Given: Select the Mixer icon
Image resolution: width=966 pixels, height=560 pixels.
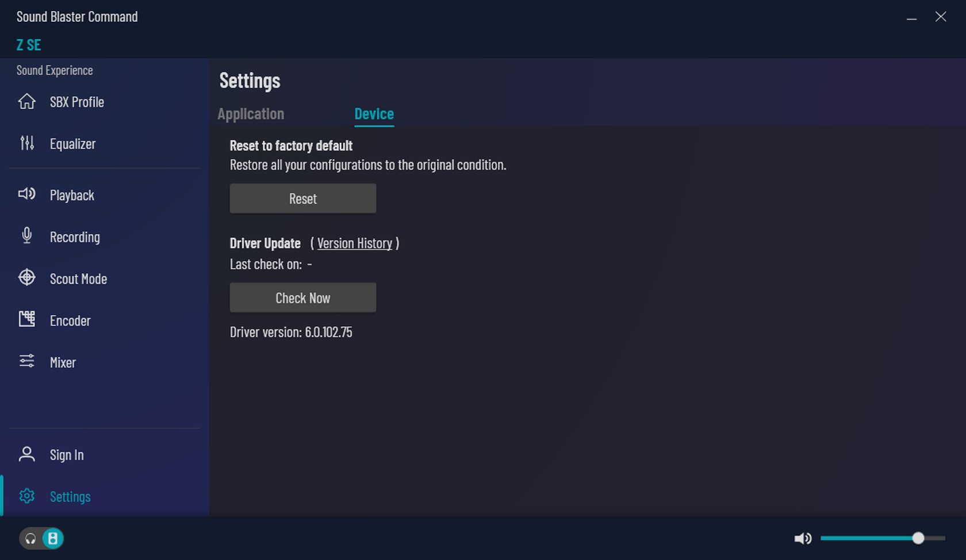Looking at the screenshot, I should click(26, 361).
